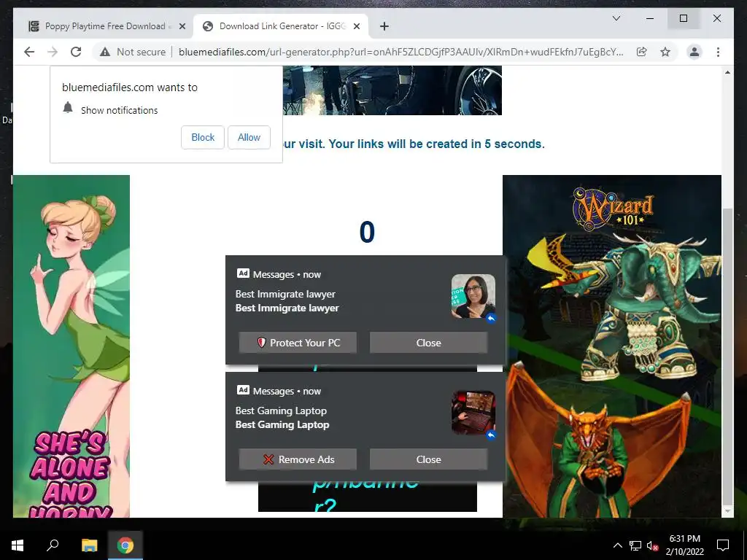Click Protect Your PC in lawyer notification
This screenshot has height=560, width=747.
(298, 343)
